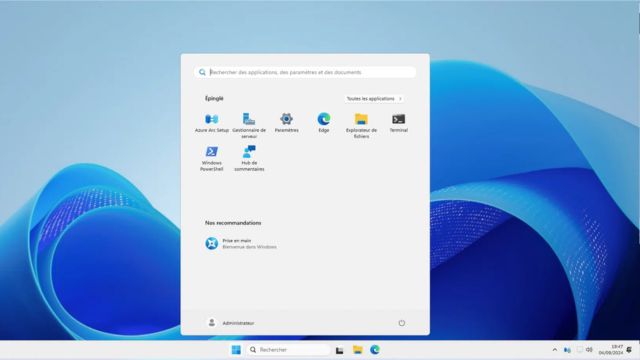Open Hub de commentaires
Viewport: 640px width, 360px height.
pyautogui.click(x=249, y=158)
